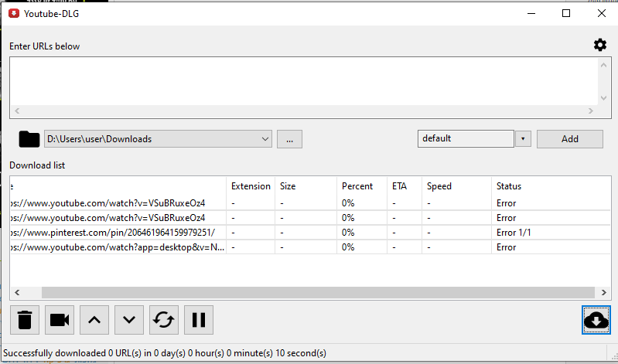Click the Youtube-DLG title bar icon
The width and height of the screenshot is (618, 364).
click(x=14, y=13)
